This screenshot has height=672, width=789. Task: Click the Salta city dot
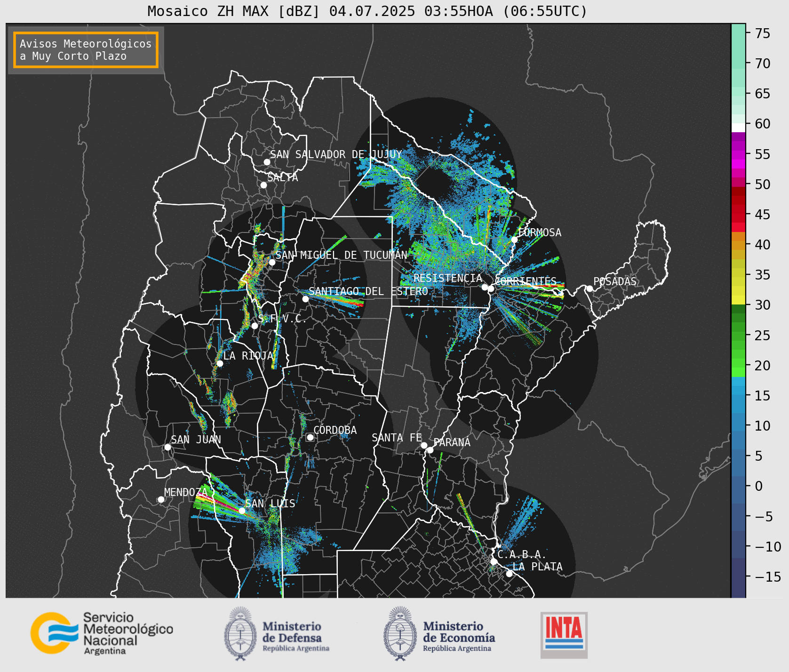[x=264, y=185]
